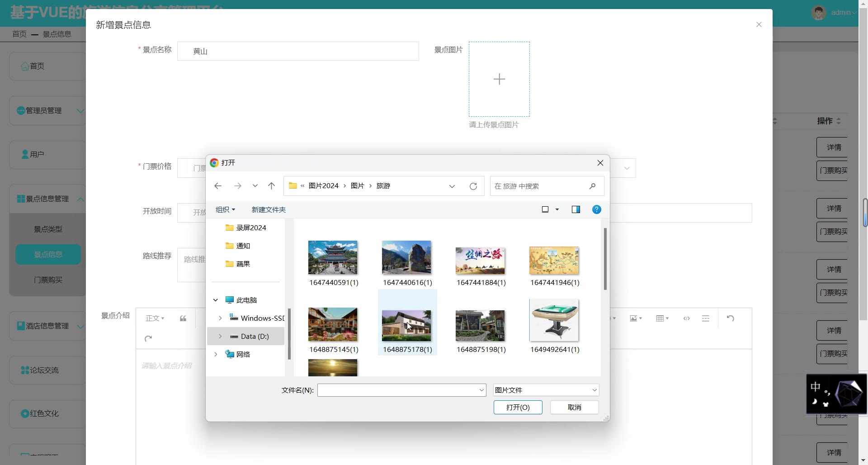This screenshot has width=868, height=465.
Task: Open the file dialog help icon
Action: [596, 209]
